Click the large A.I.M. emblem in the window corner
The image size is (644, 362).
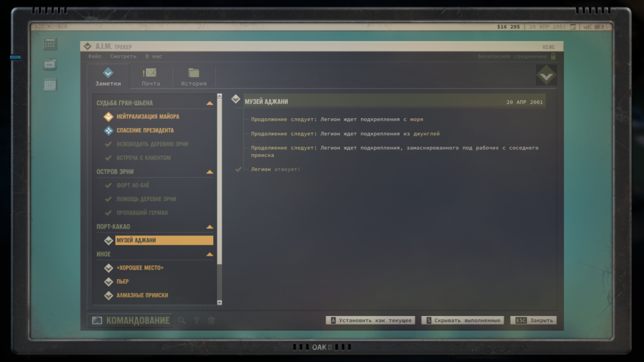coord(546,75)
